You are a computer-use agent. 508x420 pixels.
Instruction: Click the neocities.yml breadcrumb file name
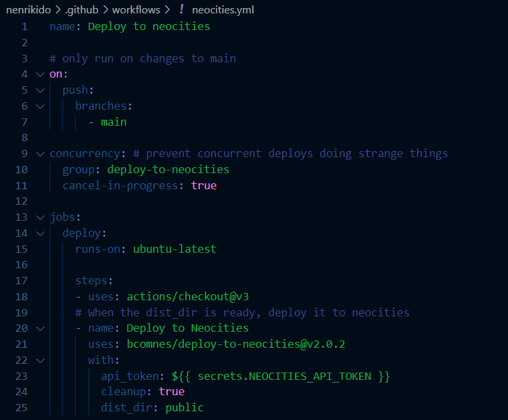tap(223, 10)
